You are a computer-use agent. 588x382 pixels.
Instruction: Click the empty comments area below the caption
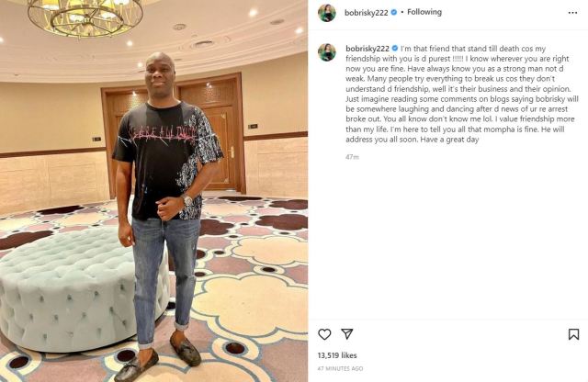click(447, 240)
